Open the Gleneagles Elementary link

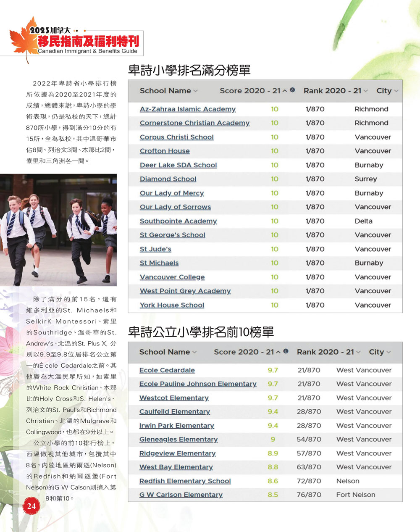click(178, 439)
